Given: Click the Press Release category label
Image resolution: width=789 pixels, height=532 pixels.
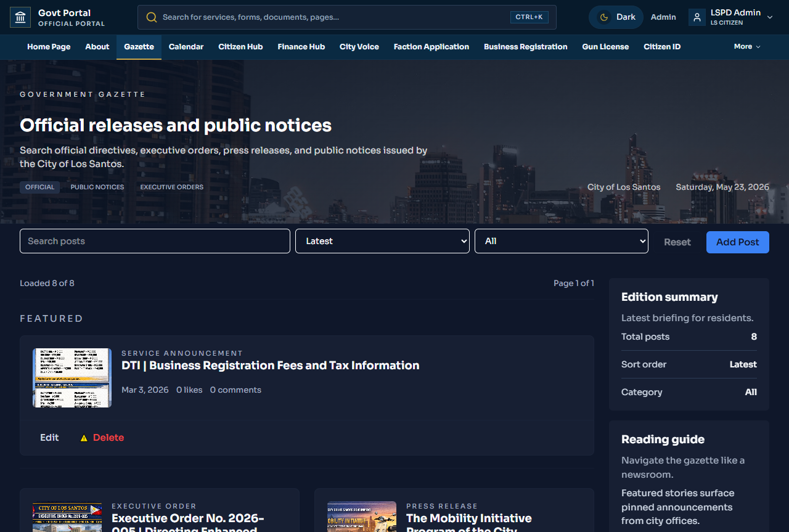Looking at the screenshot, I should (x=442, y=506).
